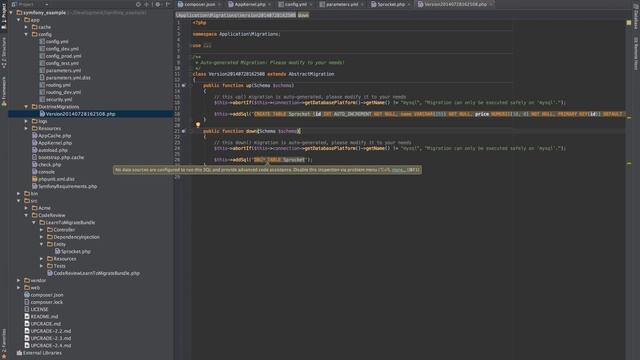Toggle the Project side tool window button
The height and width of the screenshot is (360, 640).
[4, 16]
